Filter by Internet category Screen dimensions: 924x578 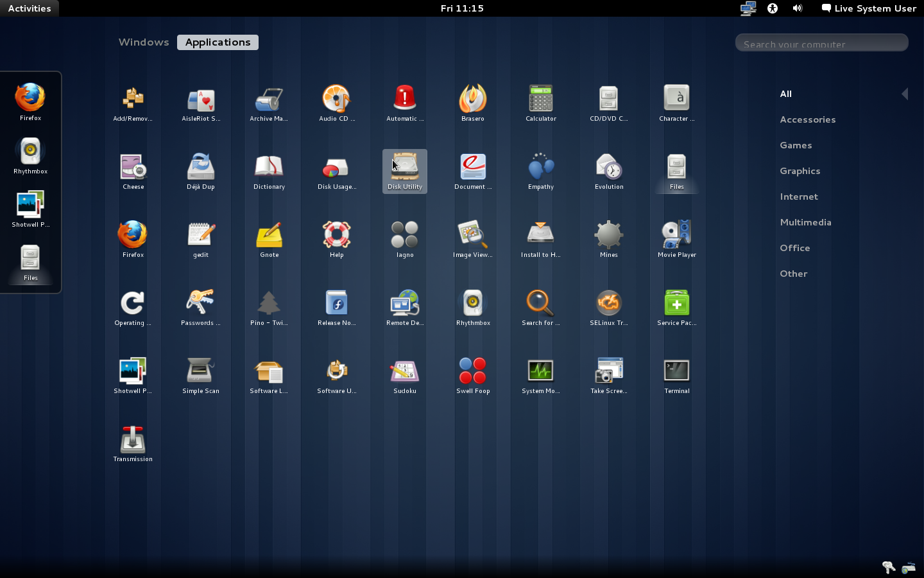(x=799, y=197)
